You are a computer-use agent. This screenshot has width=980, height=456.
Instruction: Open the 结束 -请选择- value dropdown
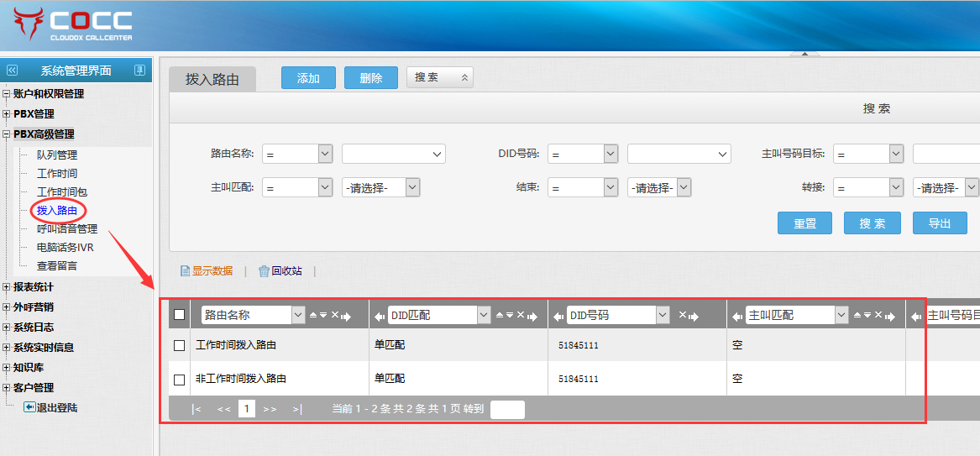tap(658, 188)
